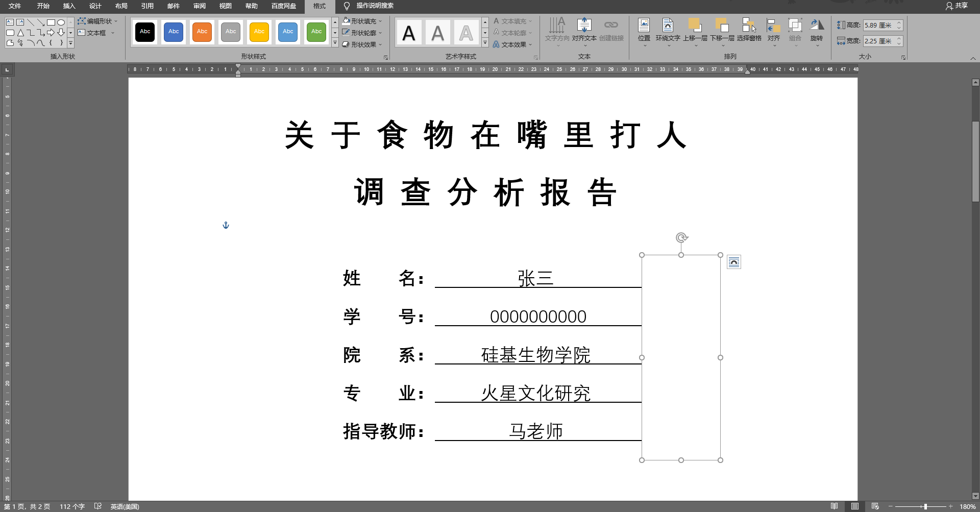The image size is (980, 512).
Task: Apply the black Abc shape style
Action: click(x=145, y=32)
